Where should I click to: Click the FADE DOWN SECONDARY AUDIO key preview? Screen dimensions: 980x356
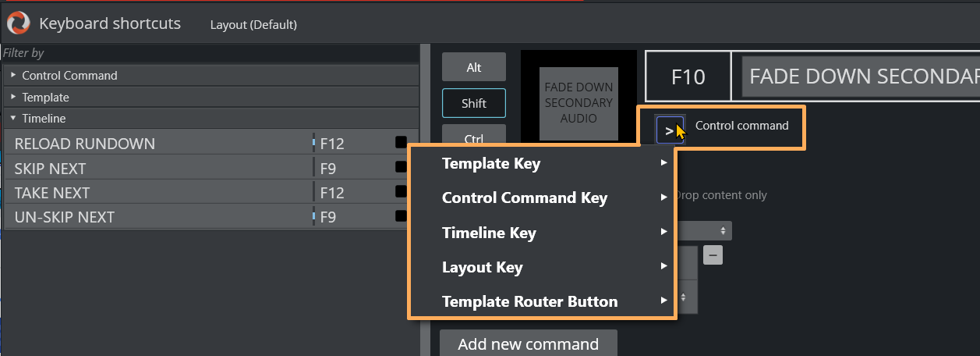[578, 103]
